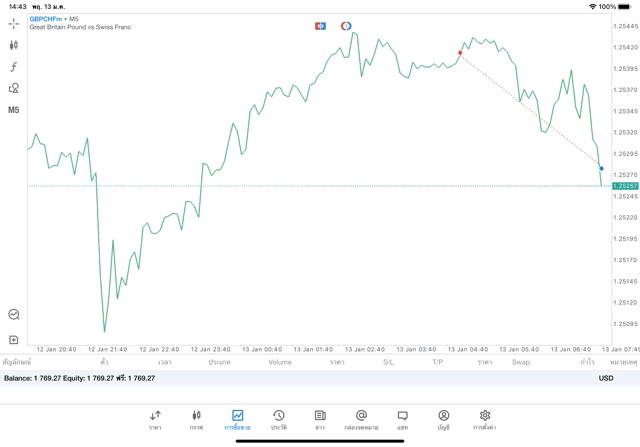Tap the new order plus icon

coord(14,340)
